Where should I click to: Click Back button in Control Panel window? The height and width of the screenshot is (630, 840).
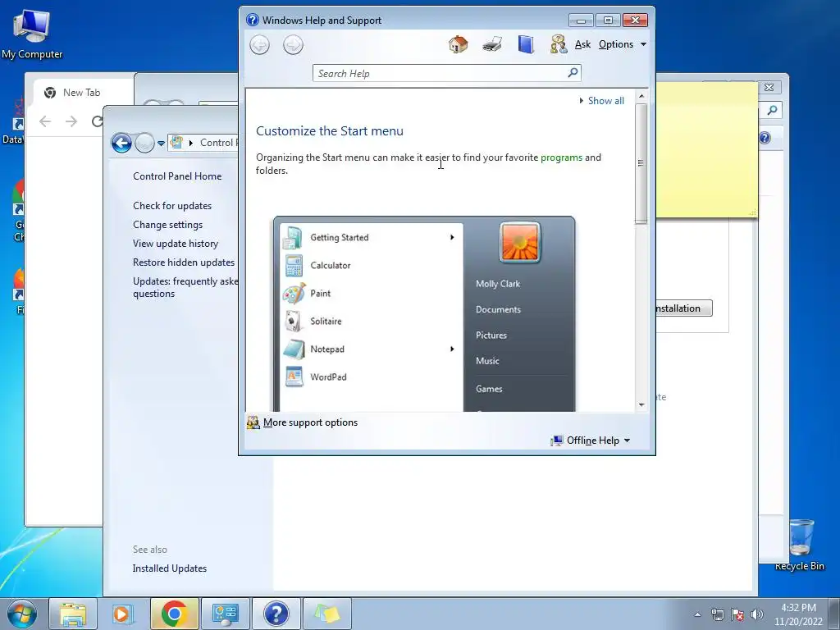[x=121, y=143]
